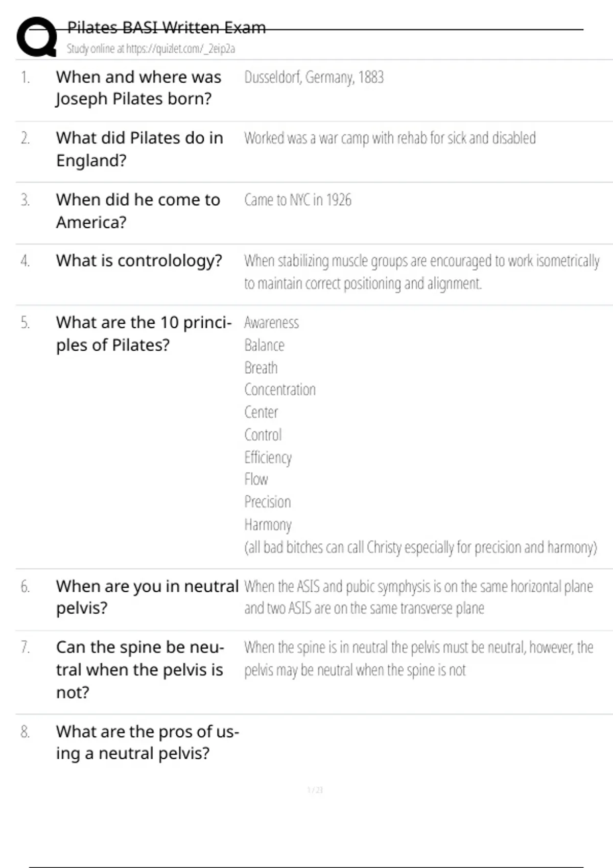613x868 pixels.
Task: Select the 'What is contrology?' question
Action: coord(139,261)
